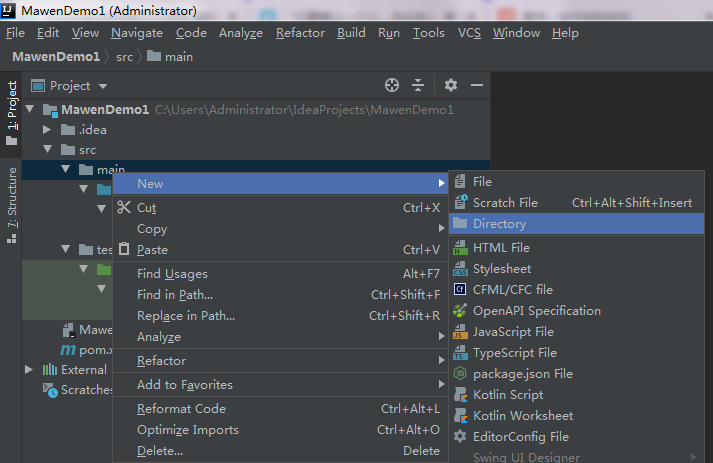Select Directory in the New submenu
The image size is (713, 463).
[x=576, y=224]
